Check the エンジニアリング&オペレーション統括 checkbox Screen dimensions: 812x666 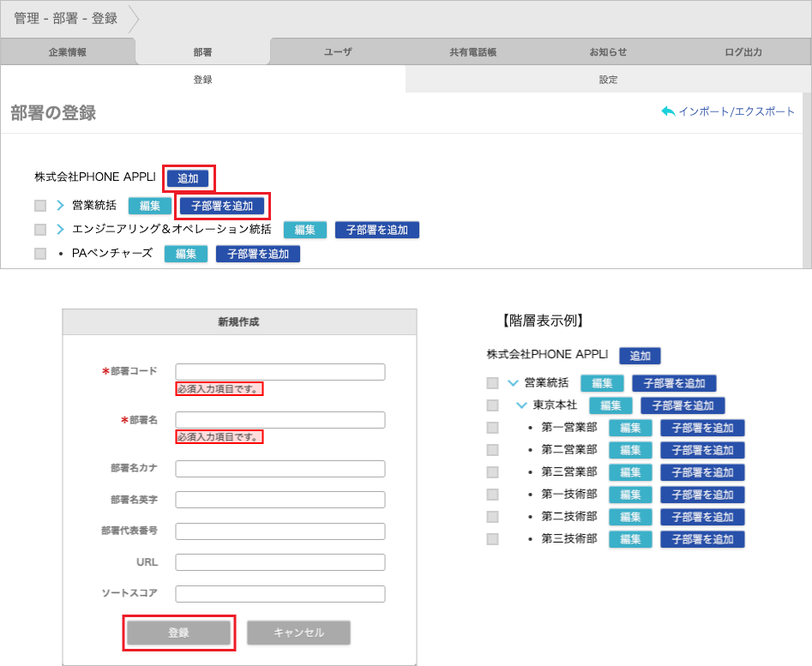coord(40,229)
